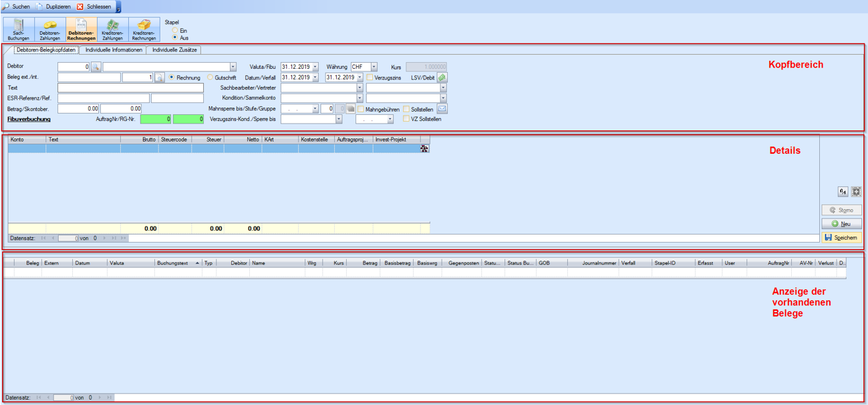This screenshot has width=868, height=405.
Task: Click the envelope icon beside Sollstellen
Action: pos(442,109)
